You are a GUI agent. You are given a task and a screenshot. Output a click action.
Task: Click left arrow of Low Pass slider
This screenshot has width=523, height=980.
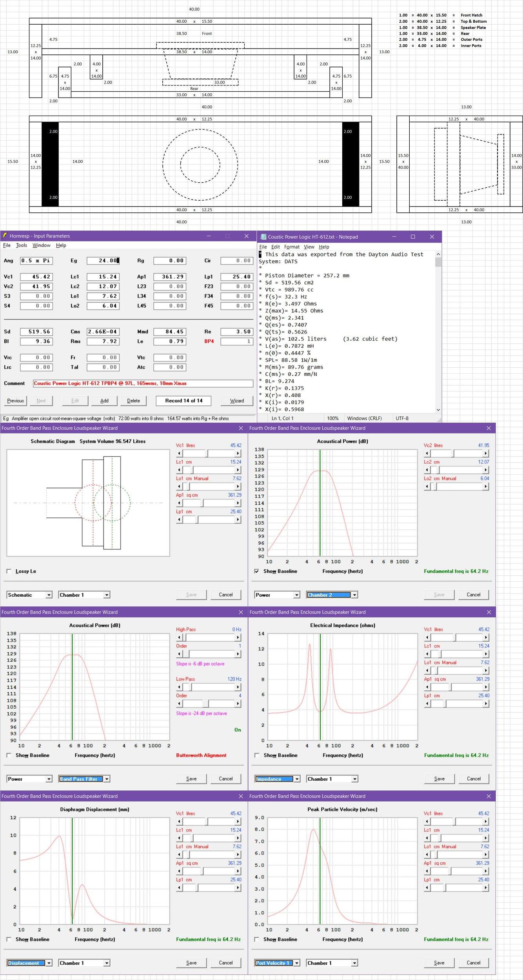(x=179, y=687)
